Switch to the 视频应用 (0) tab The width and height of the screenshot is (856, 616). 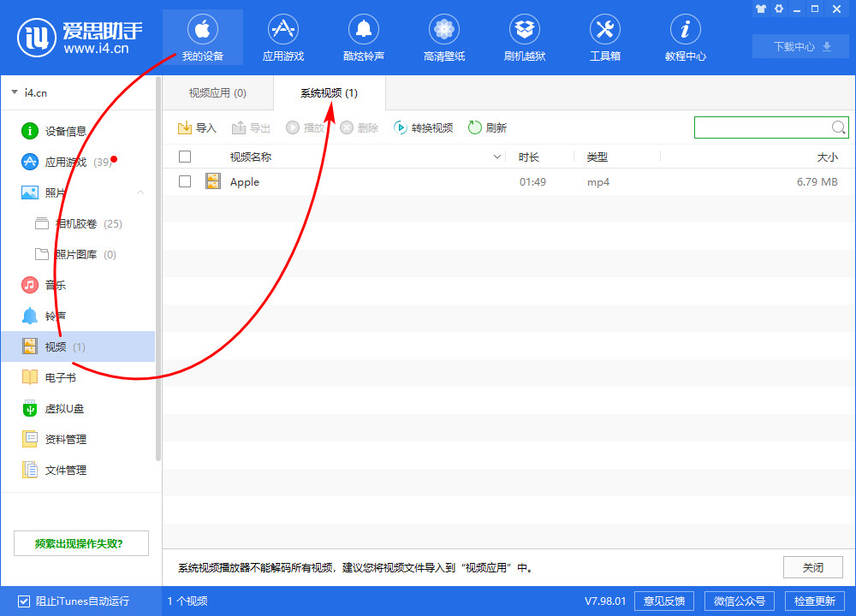tap(217, 92)
